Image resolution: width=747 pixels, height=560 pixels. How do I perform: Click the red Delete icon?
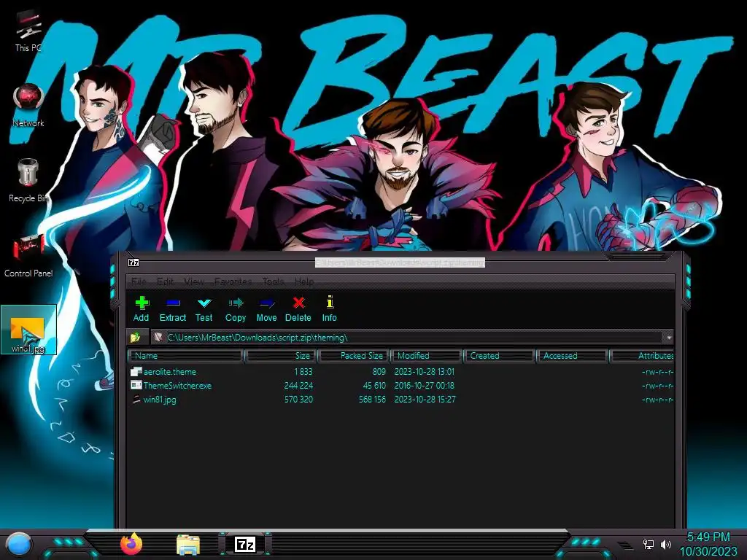(298, 308)
